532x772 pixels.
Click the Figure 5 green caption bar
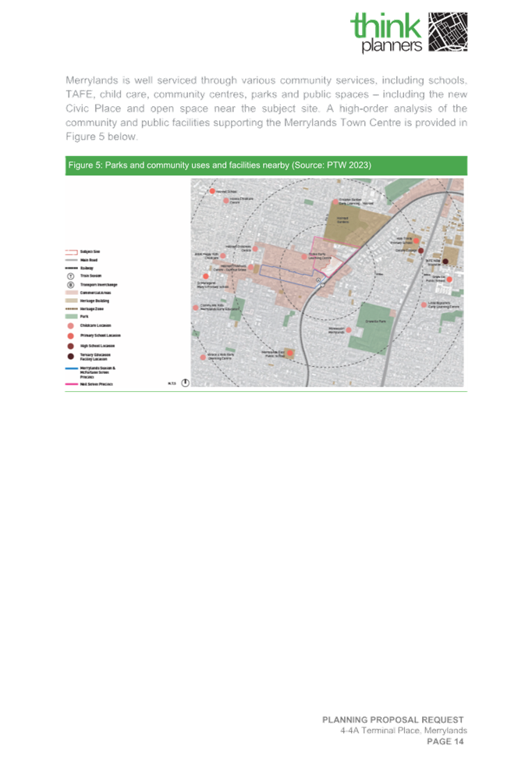click(266, 165)
